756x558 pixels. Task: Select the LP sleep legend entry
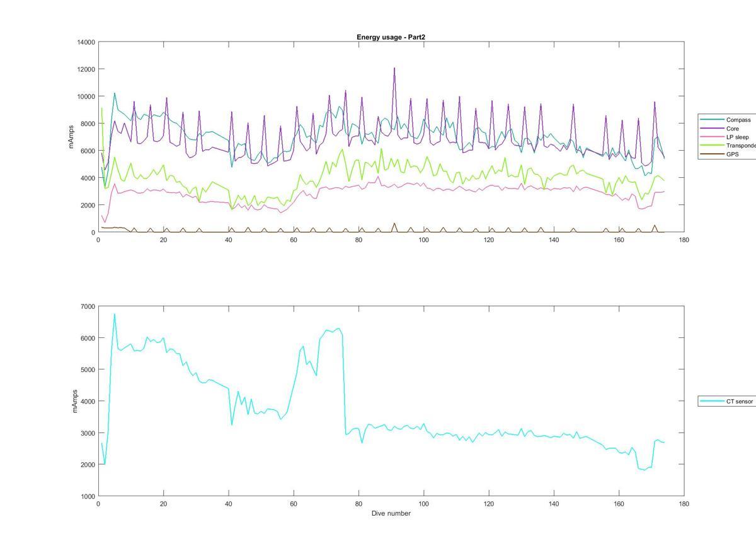(x=724, y=137)
